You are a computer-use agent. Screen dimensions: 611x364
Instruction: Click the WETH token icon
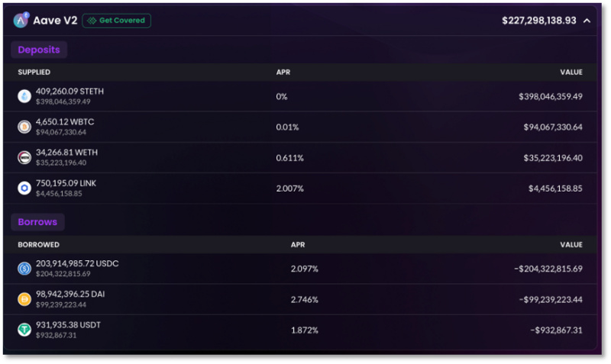pyautogui.click(x=24, y=157)
